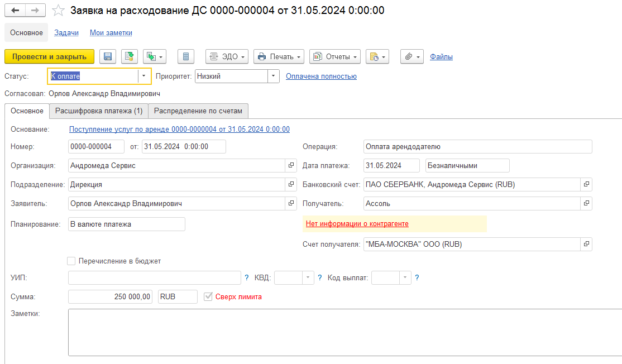Image resolution: width=622 pixels, height=364 pixels.
Task: Click the back navigation arrow
Action: (16, 11)
